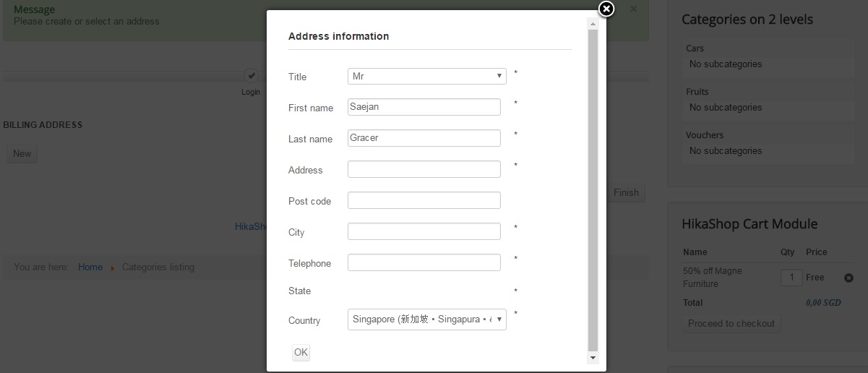
Task: Close the Address information popup
Action: pos(606,9)
